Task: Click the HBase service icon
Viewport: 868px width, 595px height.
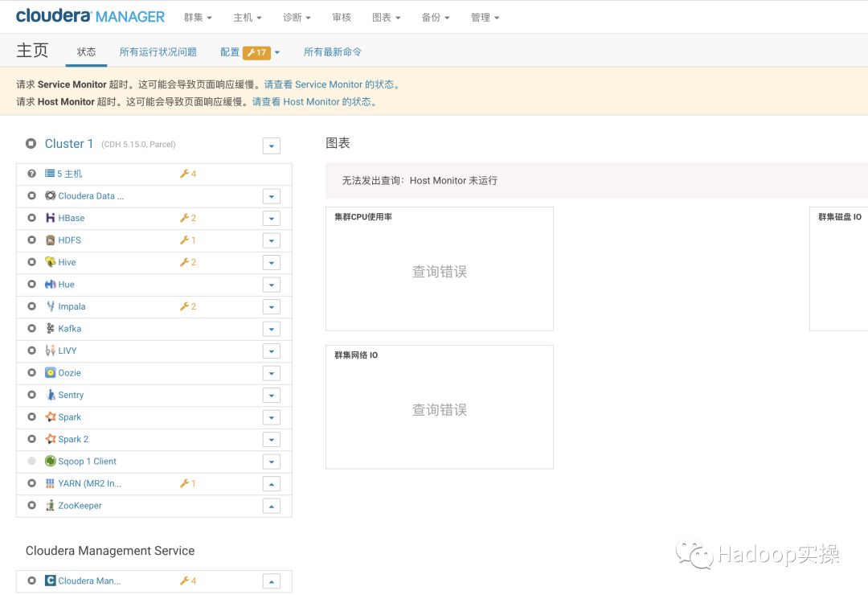Action: coord(51,218)
